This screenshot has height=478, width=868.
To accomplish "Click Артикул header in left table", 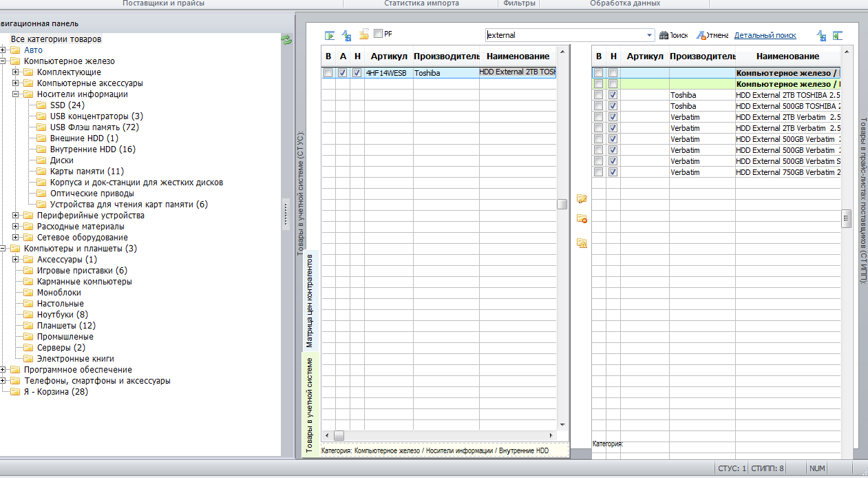I will coord(389,56).
